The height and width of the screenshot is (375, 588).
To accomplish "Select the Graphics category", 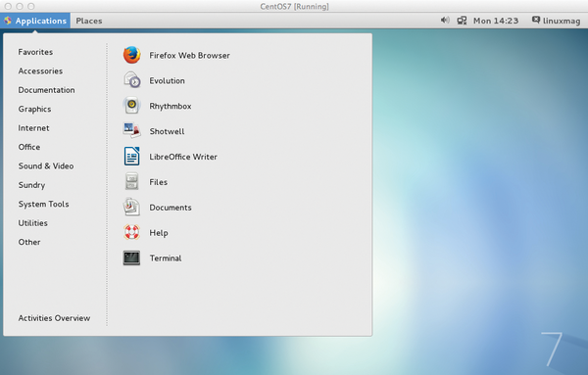I will (34, 109).
